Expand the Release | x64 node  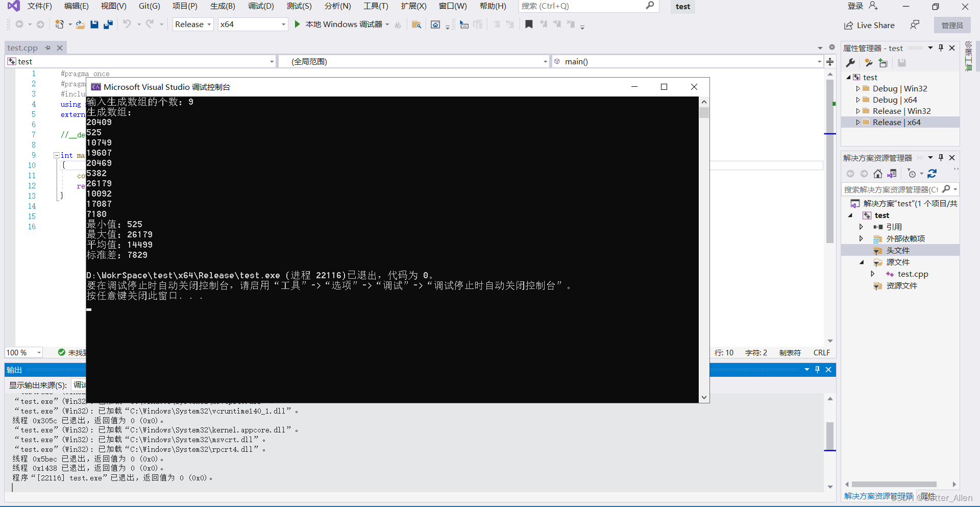(x=858, y=122)
